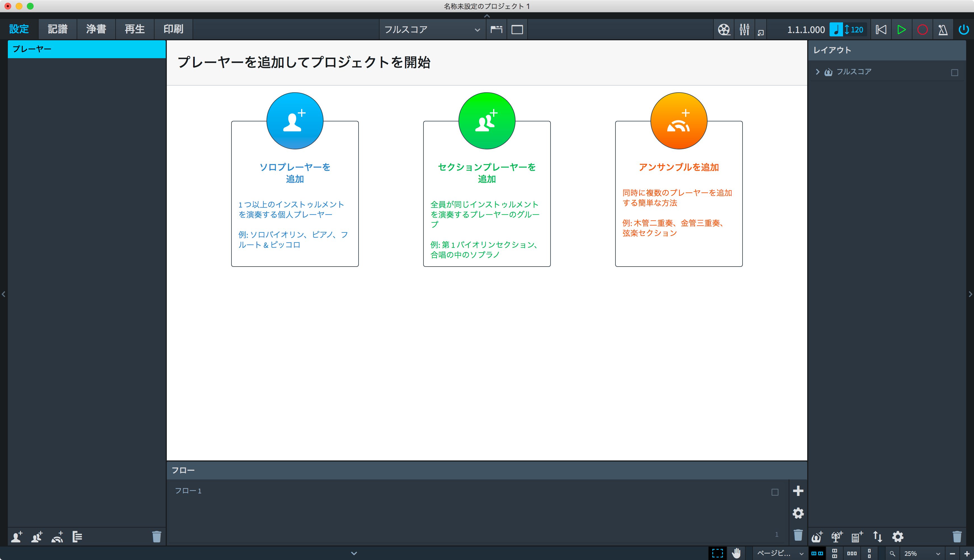Add full score layout conductor icon
974x560 pixels.
coord(817,537)
